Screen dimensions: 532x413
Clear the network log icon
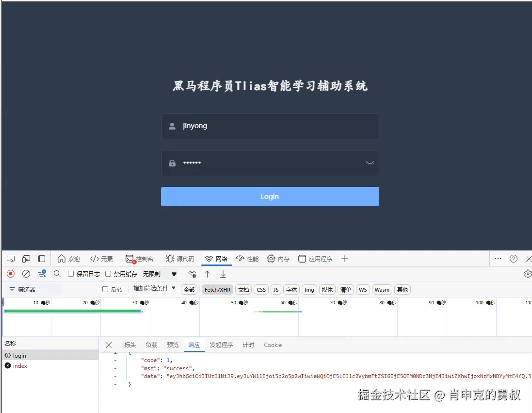click(26, 274)
